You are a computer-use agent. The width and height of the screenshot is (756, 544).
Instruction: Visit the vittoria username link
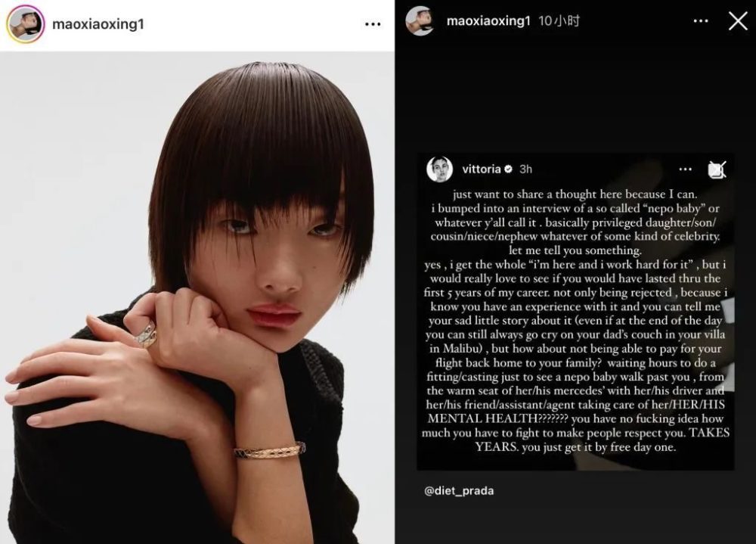tap(481, 169)
